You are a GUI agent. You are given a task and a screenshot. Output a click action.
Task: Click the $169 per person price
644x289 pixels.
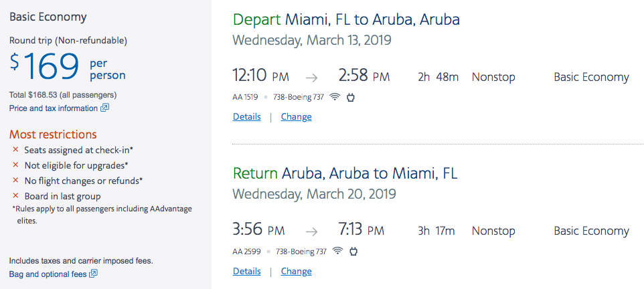52,66
